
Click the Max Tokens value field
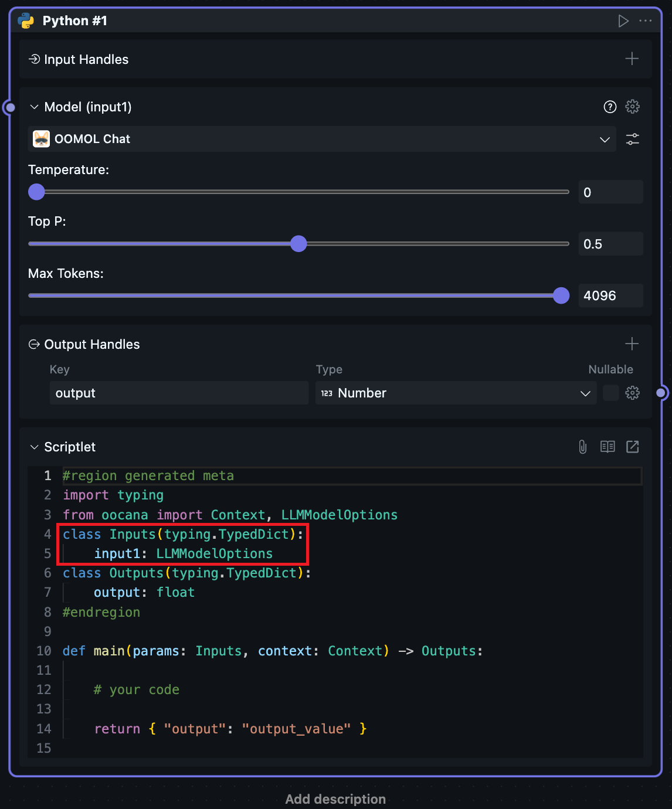click(610, 295)
